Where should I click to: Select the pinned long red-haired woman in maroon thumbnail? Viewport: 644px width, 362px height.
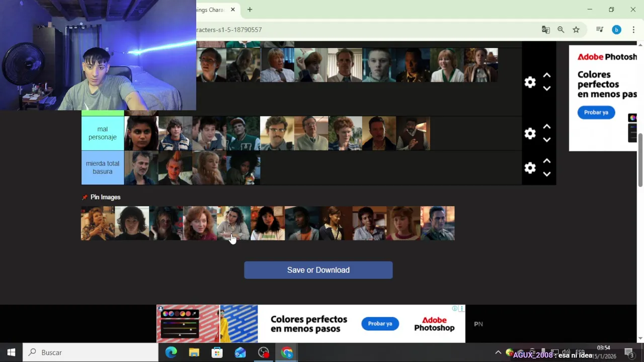(x=200, y=223)
